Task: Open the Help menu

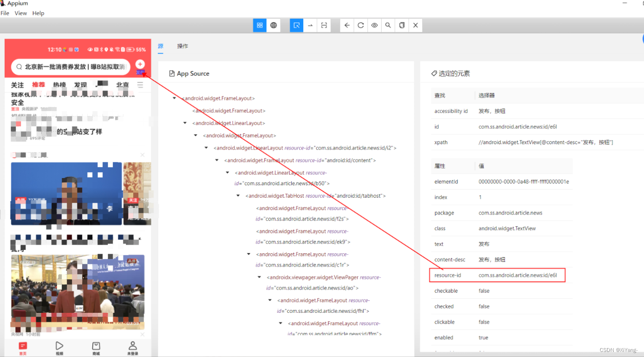Action: click(38, 13)
